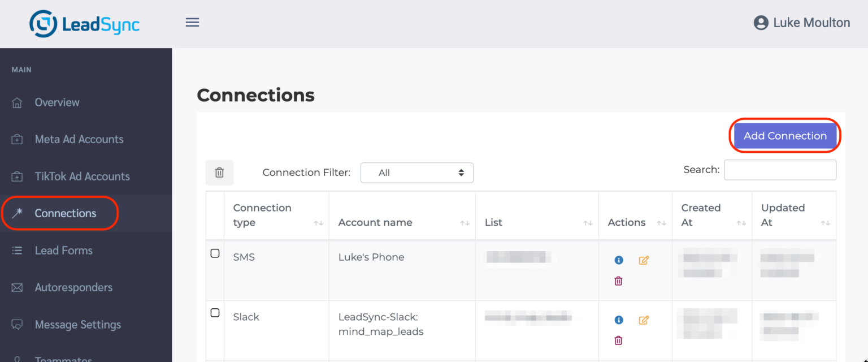Toggle the select-all checkbox in the table header
This screenshot has height=362, width=868.
215,215
